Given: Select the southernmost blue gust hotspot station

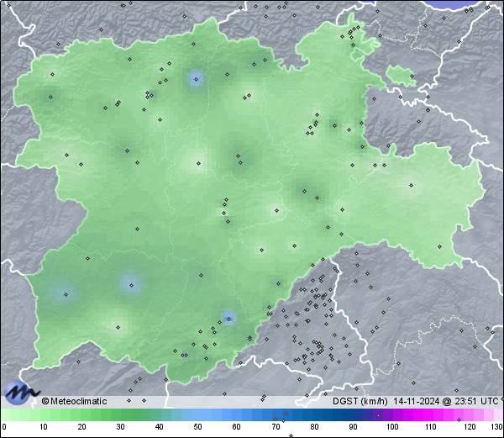Looking at the screenshot, I should tap(228, 319).
